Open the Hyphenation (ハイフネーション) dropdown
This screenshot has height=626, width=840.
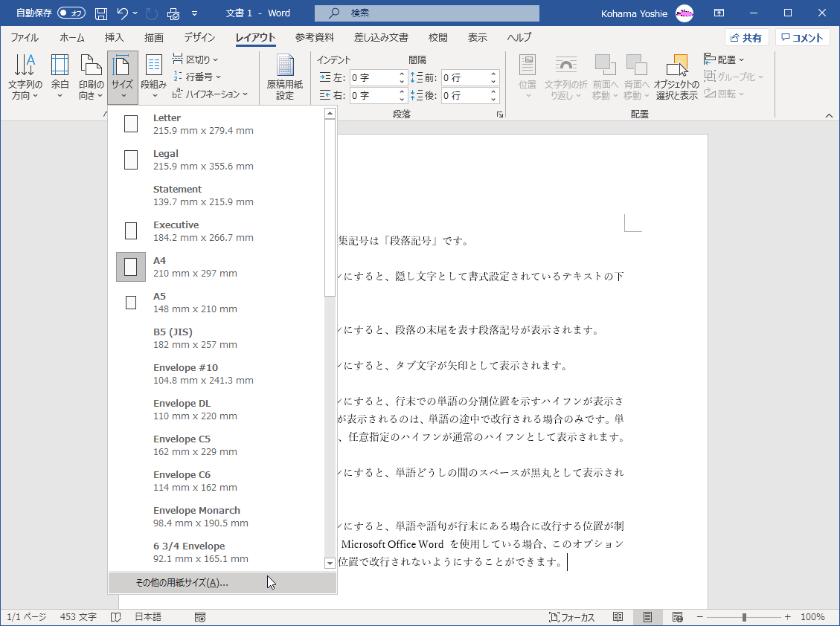[x=210, y=94]
